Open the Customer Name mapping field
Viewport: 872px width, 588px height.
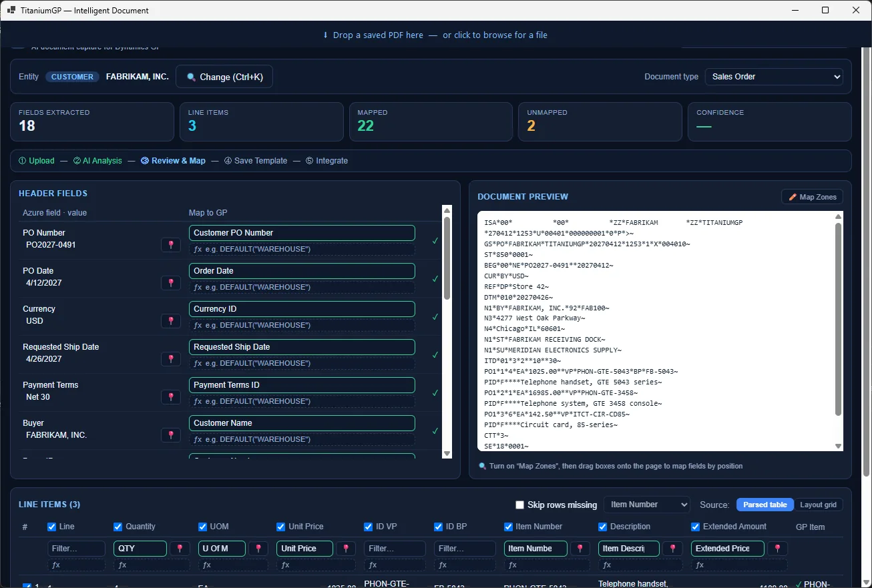[302, 423]
